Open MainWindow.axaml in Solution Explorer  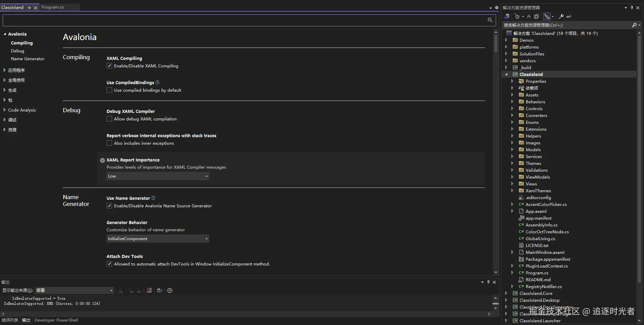pyautogui.click(x=545, y=252)
